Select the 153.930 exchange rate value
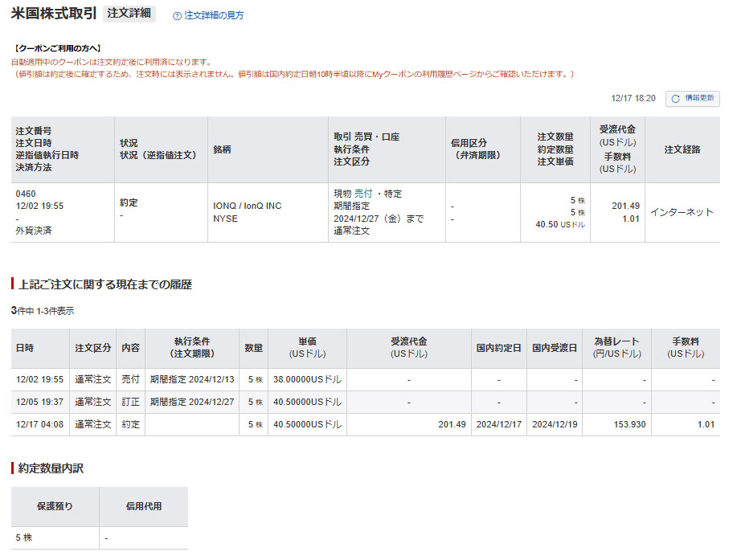Screen dimensions: 733x560 (629, 424)
